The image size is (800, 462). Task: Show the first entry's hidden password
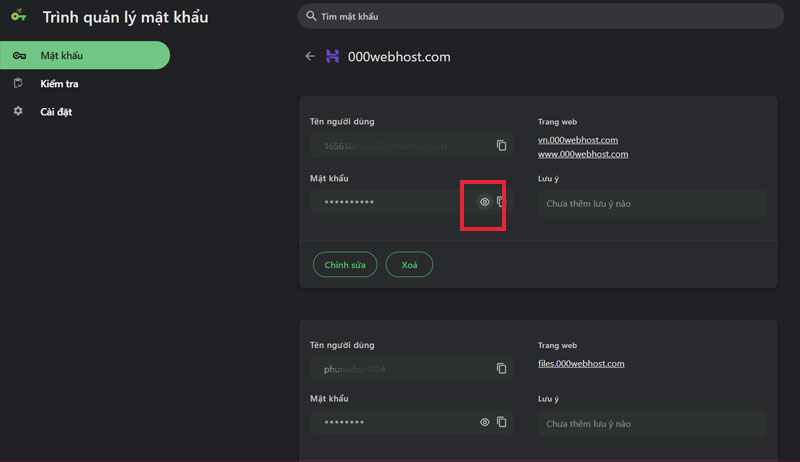coord(484,202)
